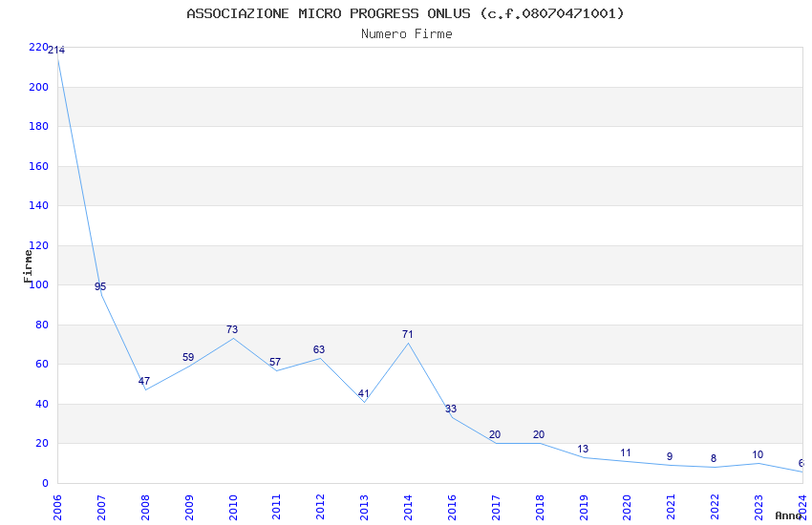Click y-axis value 60
This screenshot has width=812, height=525.
pos(41,364)
